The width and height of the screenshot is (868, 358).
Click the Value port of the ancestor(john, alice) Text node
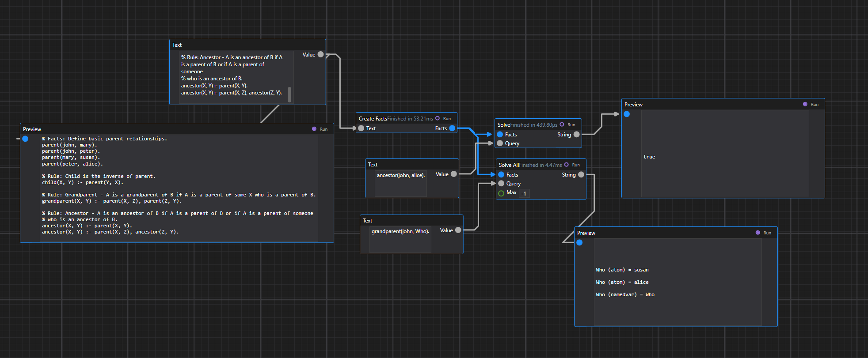454,174
